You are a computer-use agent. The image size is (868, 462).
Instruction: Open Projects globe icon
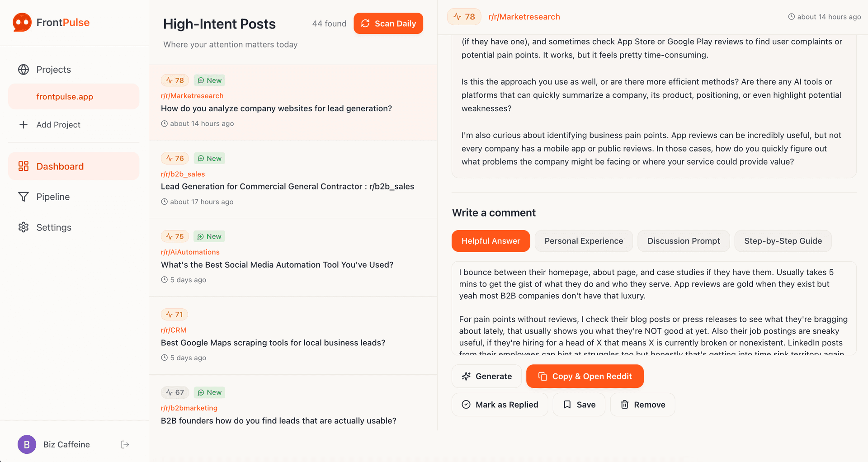click(24, 70)
